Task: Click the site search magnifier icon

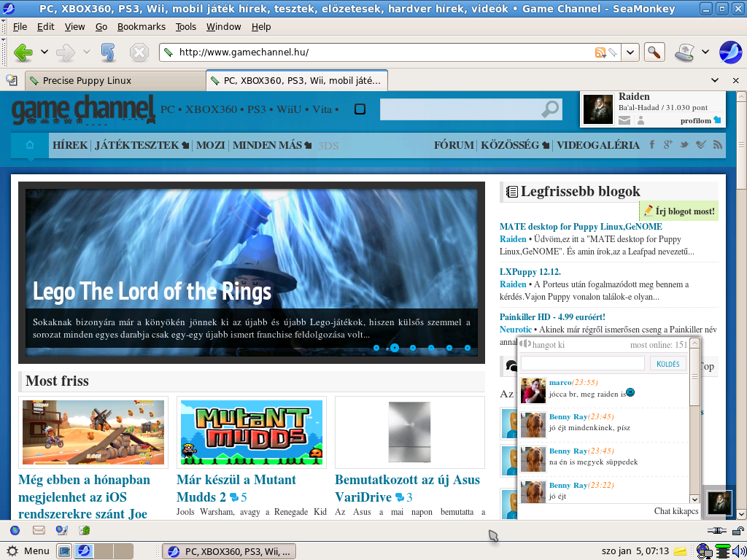Action: click(550, 109)
